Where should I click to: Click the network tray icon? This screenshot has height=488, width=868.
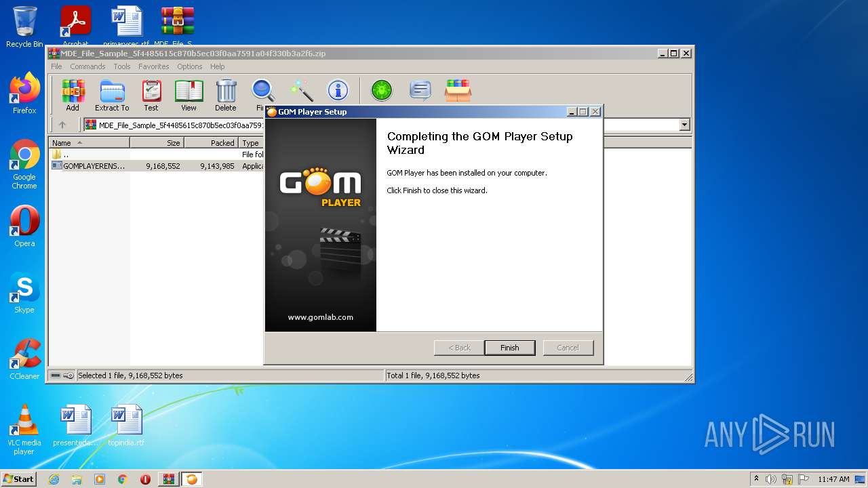point(787,479)
